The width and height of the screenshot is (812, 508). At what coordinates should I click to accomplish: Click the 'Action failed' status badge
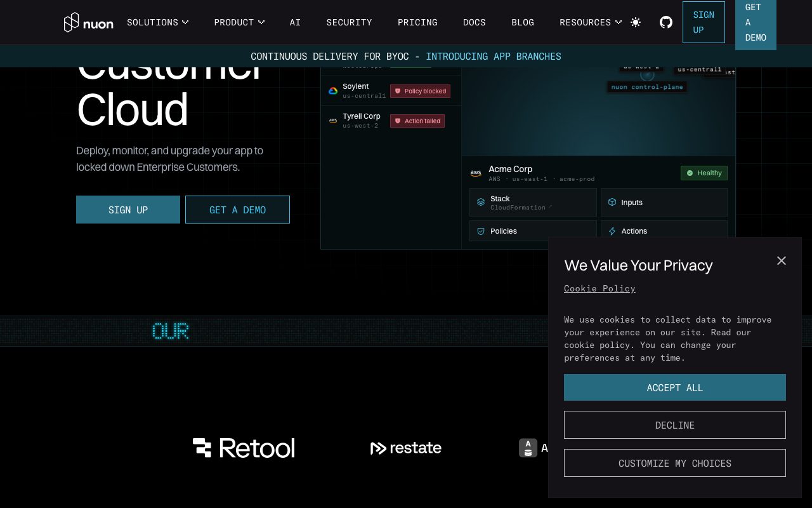[417, 121]
